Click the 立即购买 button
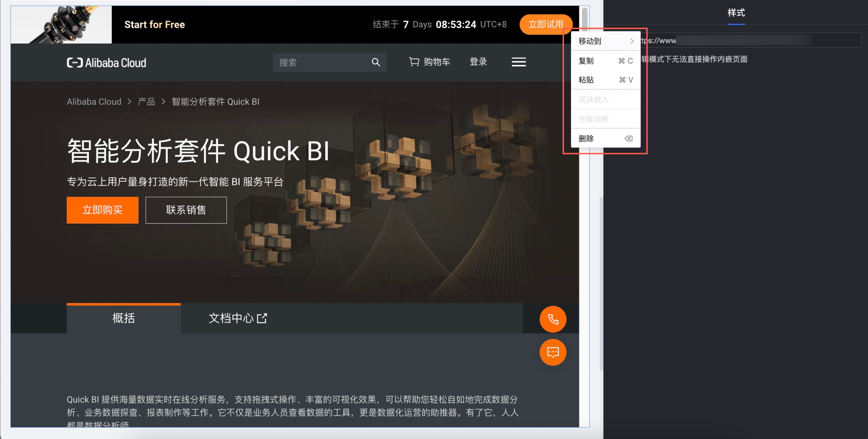The height and width of the screenshot is (439, 868). click(103, 210)
